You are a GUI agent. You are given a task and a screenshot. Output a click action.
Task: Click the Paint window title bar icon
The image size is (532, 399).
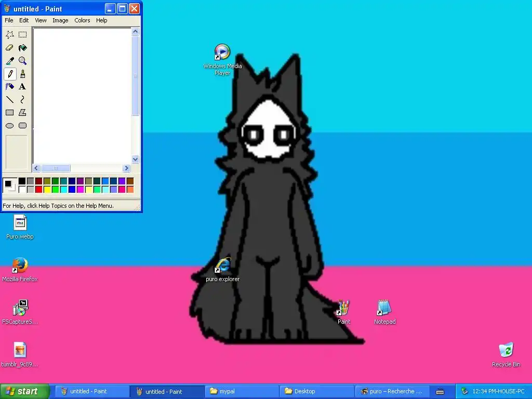pyautogui.click(x=7, y=8)
